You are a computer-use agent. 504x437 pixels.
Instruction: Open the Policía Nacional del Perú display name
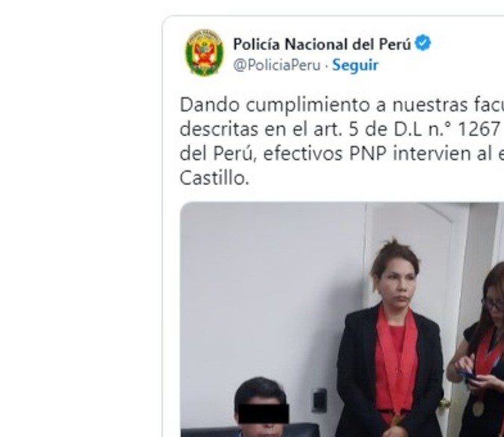tap(322, 44)
